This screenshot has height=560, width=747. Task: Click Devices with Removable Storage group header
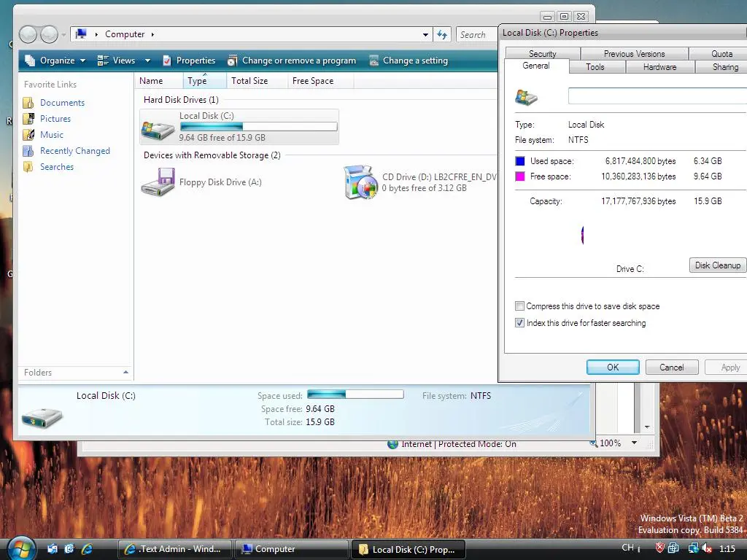[x=212, y=155]
